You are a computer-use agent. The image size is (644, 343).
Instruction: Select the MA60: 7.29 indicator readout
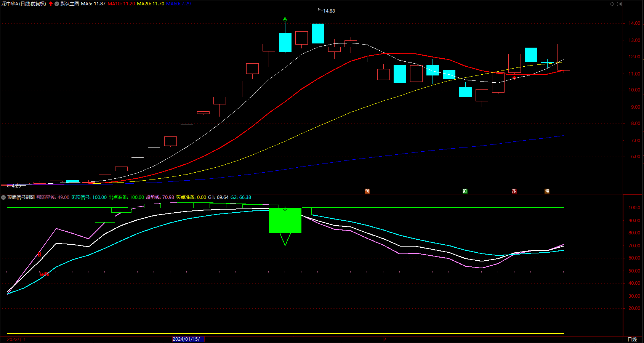pos(178,4)
